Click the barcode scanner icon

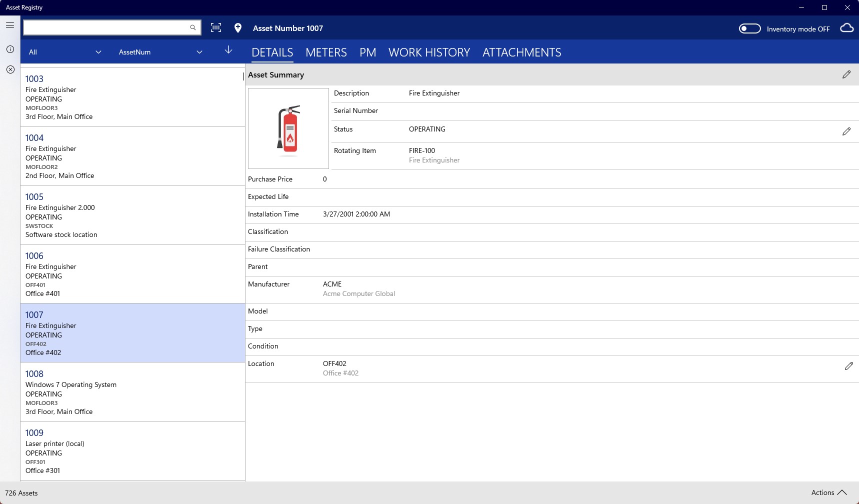click(216, 27)
